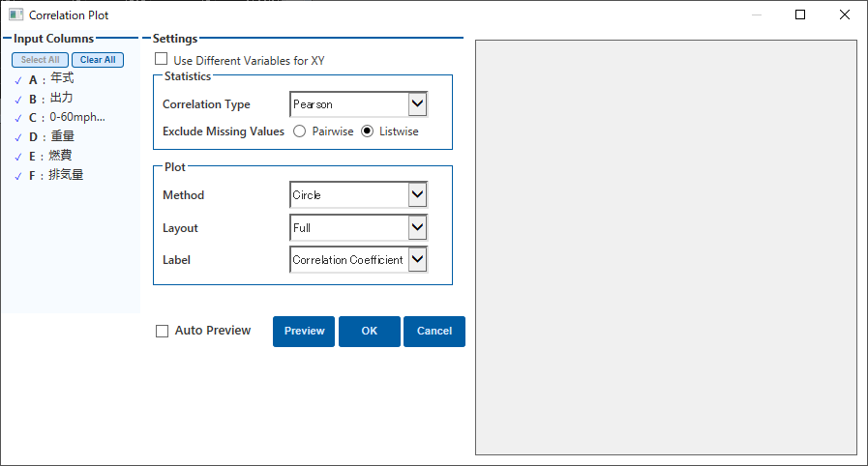Open the Method dropdown showing Circle

(x=417, y=194)
